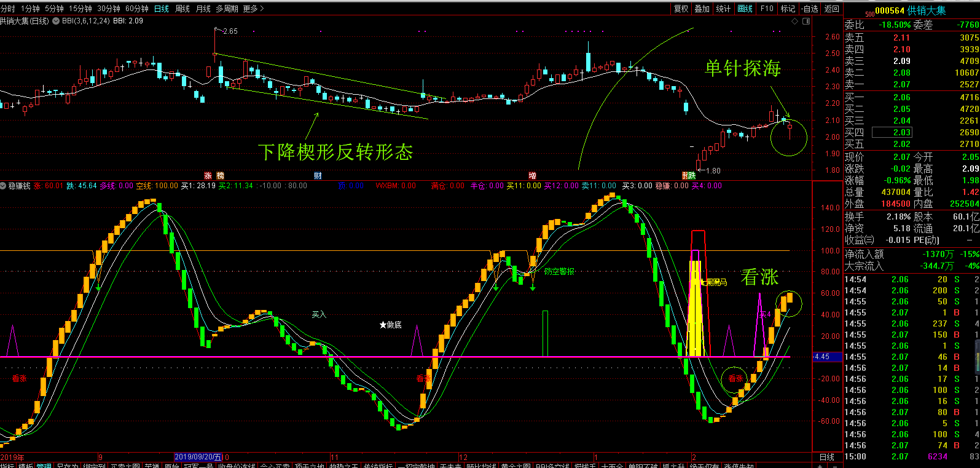Select the 原始 indicator tab

pos(171,466)
